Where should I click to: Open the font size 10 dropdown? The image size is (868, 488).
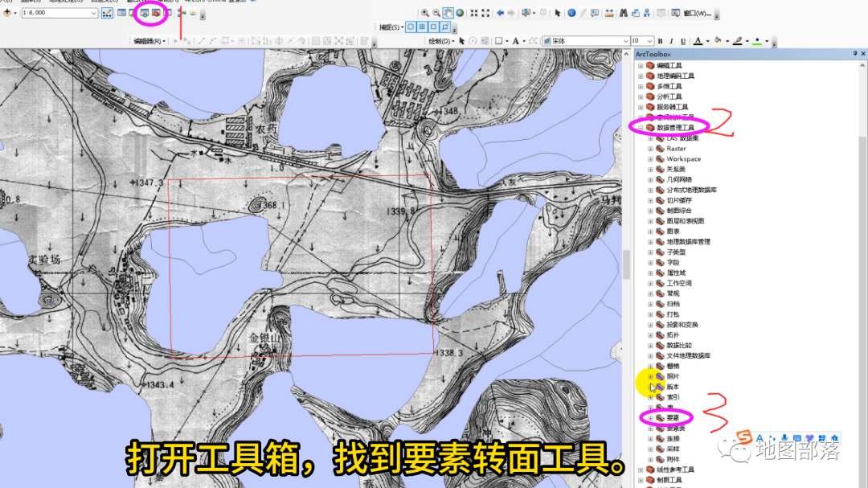click(x=649, y=41)
